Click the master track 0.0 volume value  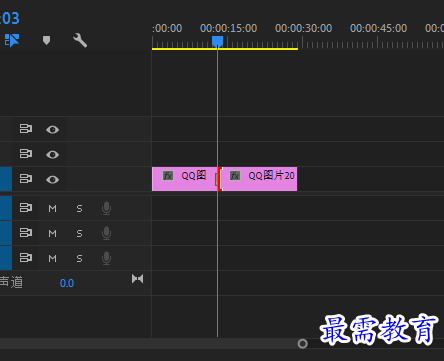(67, 283)
